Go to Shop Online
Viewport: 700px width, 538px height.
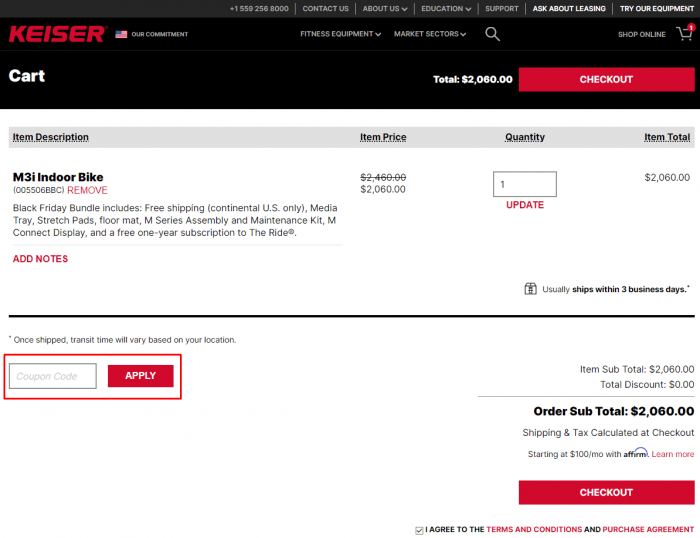pos(642,34)
